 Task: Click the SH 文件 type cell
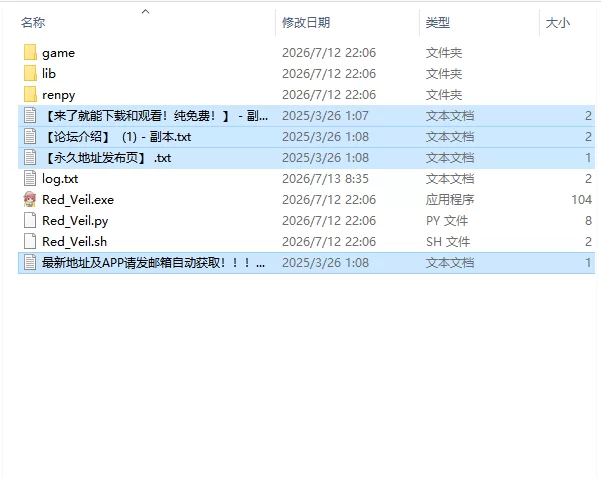[x=448, y=241]
